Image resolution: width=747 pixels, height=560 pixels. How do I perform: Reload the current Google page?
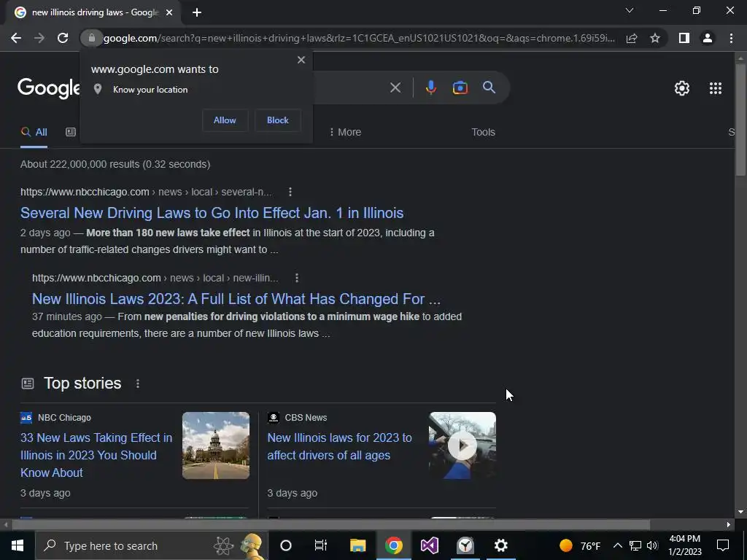coord(63,38)
